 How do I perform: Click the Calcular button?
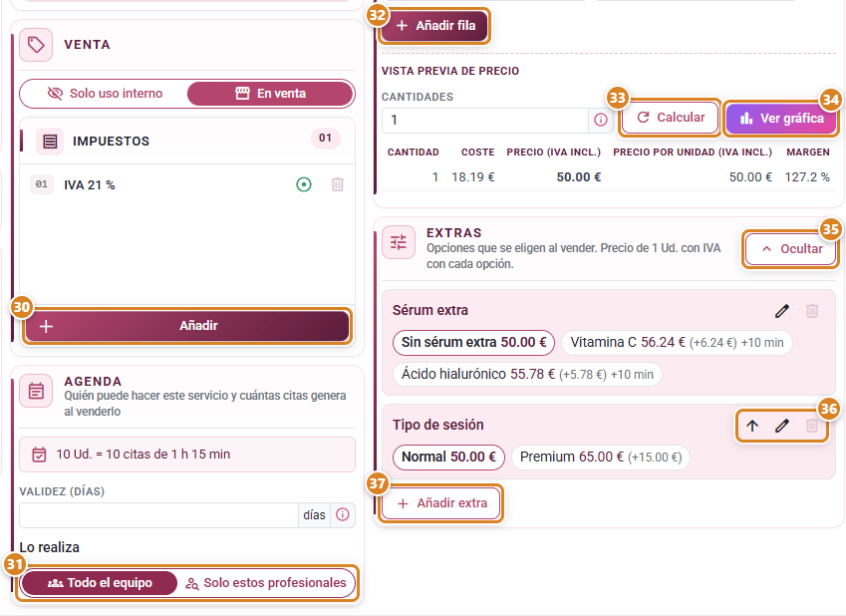tap(671, 118)
